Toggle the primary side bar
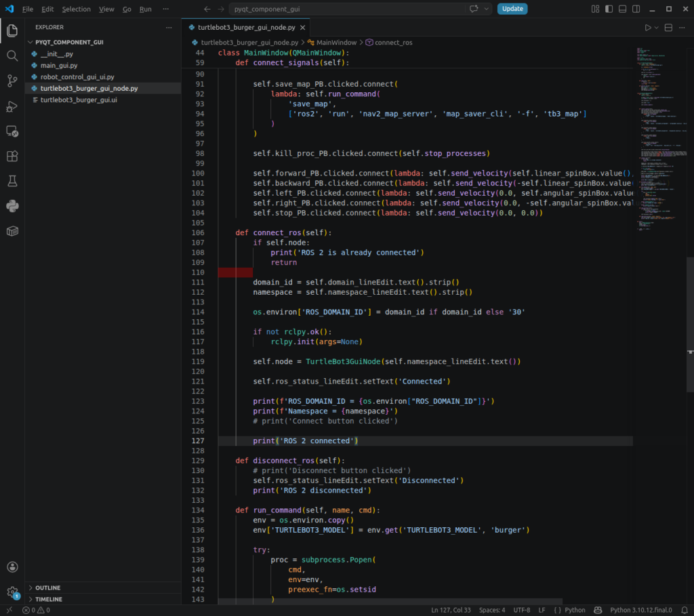Image resolution: width=694 pixels, height=616 pixels. pos(609,9)
